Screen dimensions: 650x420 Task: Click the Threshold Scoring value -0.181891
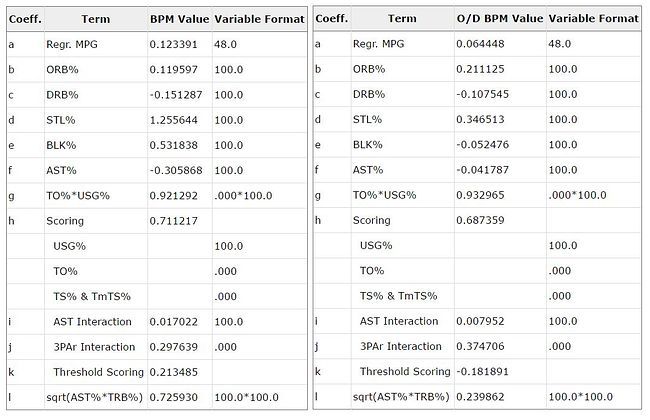point(482,371)
